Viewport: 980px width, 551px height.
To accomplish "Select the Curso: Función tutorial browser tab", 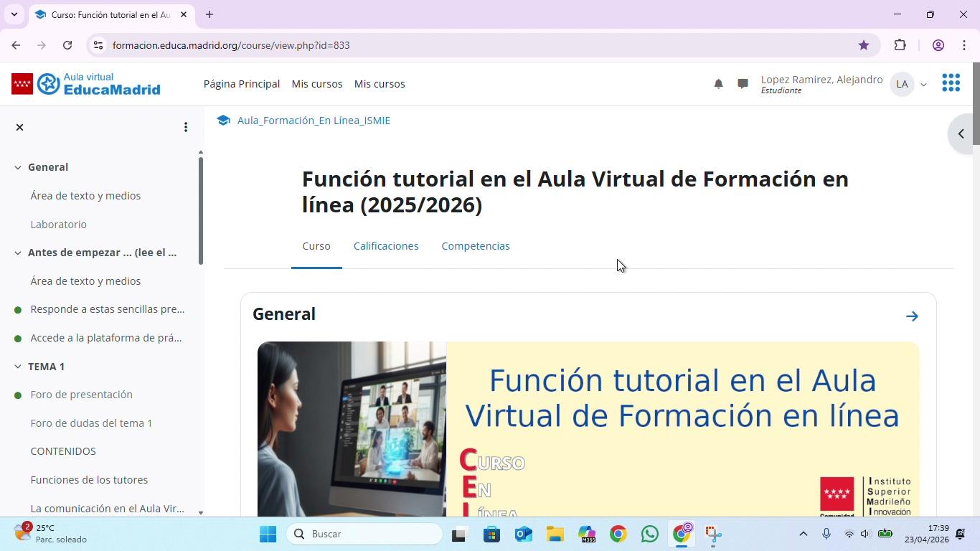I will click(x=110, y=14).
